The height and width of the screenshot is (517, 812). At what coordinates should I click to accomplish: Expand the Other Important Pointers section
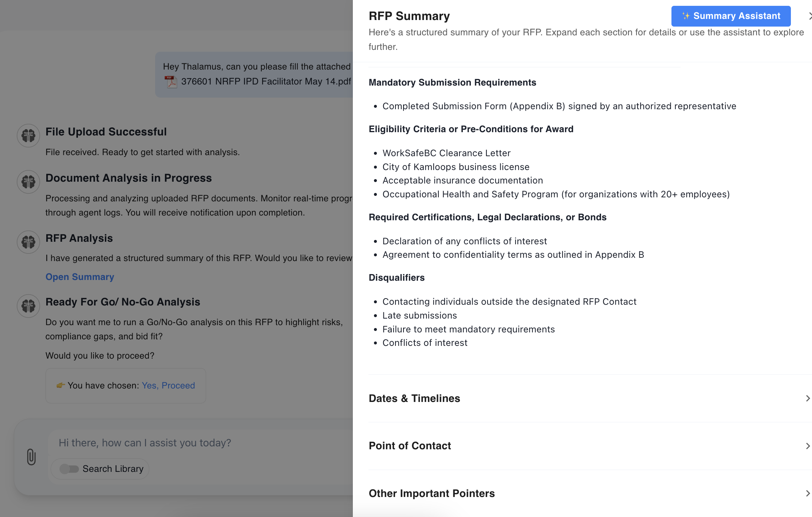(x=807, y=493)
